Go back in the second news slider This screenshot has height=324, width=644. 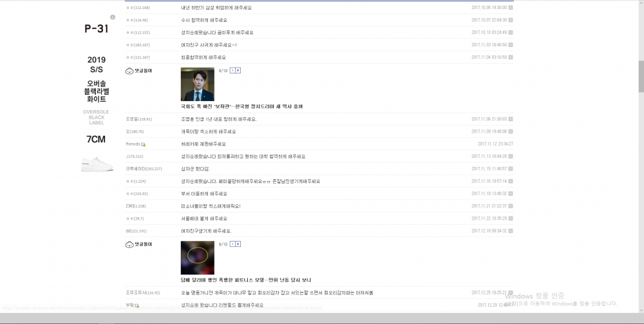232,244
